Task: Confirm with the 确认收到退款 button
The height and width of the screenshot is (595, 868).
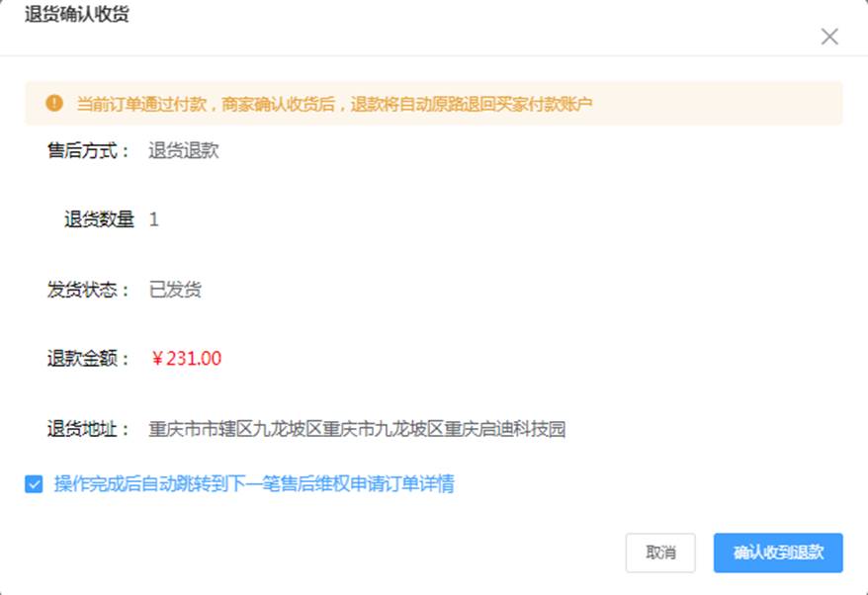Action: [x=778, y=552]
